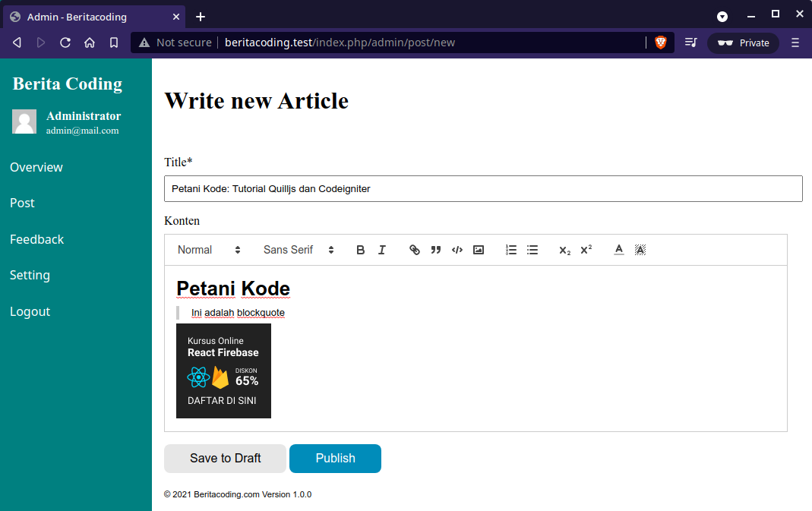
Task: Open the text color picker
Action: 618,249
